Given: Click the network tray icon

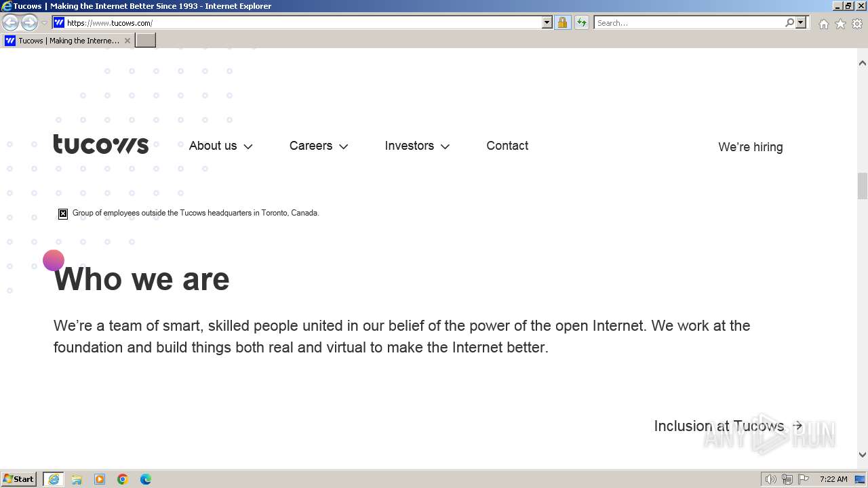Looking at the screenshot, I should 787,479.
